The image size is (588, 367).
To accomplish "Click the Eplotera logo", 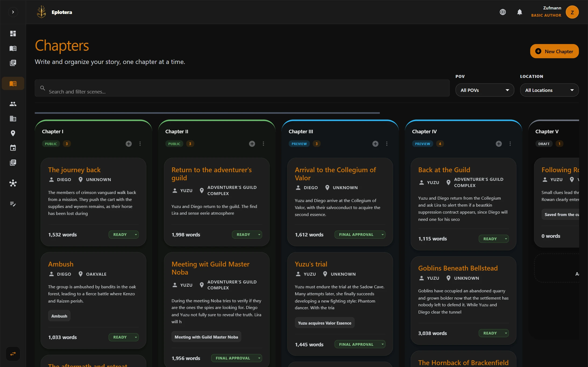I will coord(41,12).
